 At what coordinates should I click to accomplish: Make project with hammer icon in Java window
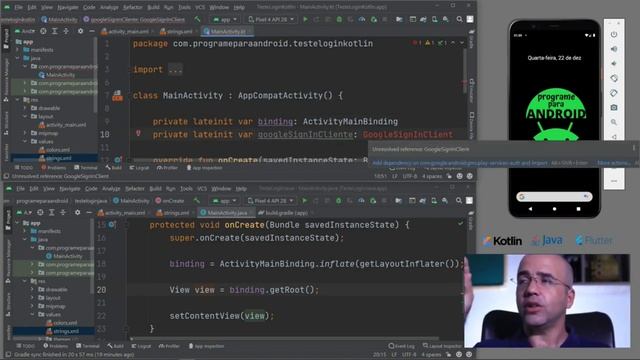[x=197, y=201]
